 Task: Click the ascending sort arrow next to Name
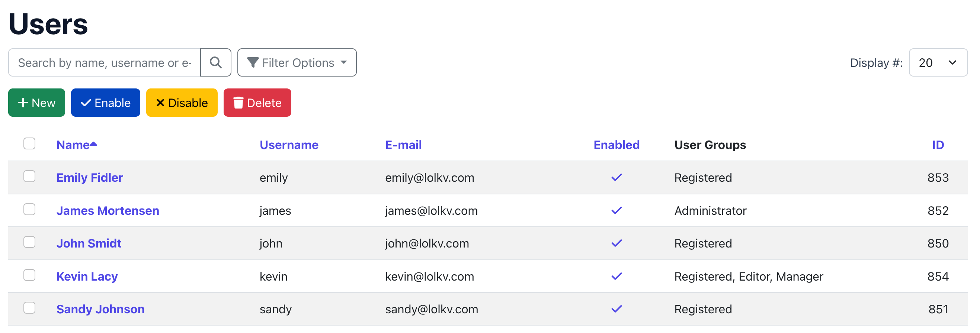pos(94,144)
